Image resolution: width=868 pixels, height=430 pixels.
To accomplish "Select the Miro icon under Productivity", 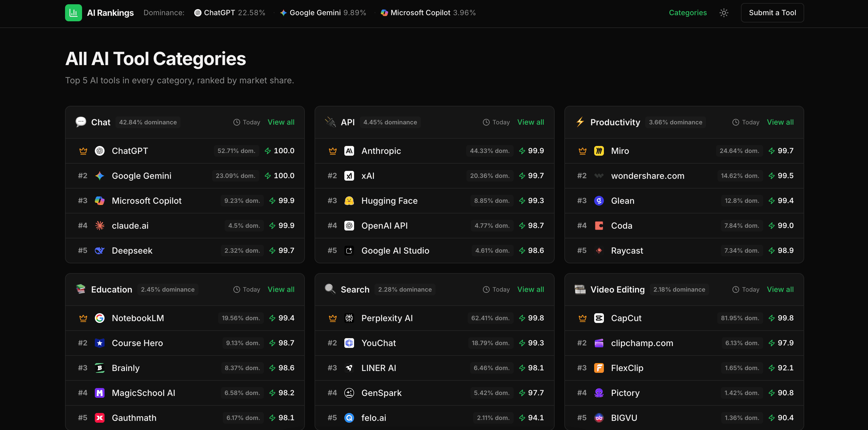I will [x=599, y=151].
